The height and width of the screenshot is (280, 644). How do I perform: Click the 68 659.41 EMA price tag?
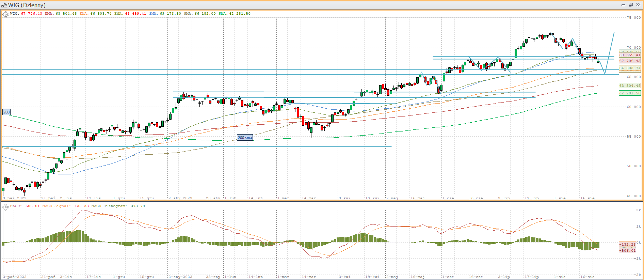click(x=630, y=55)
